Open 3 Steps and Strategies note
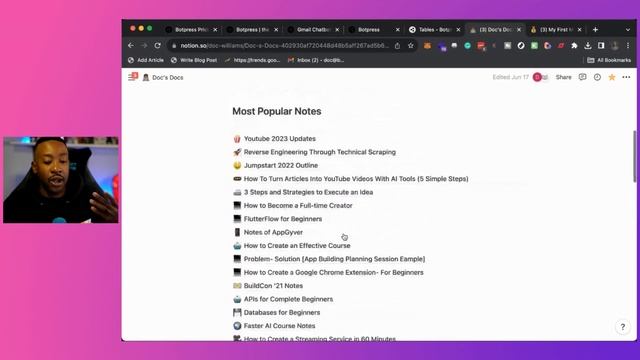Image resolution: width=640 pixels, height=360 pixels. pos(308,192)
